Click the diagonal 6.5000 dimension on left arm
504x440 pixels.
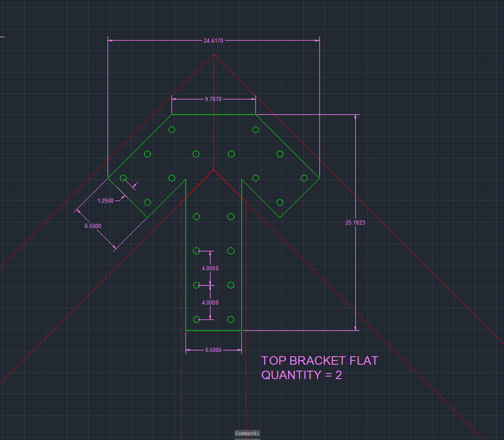93,225
